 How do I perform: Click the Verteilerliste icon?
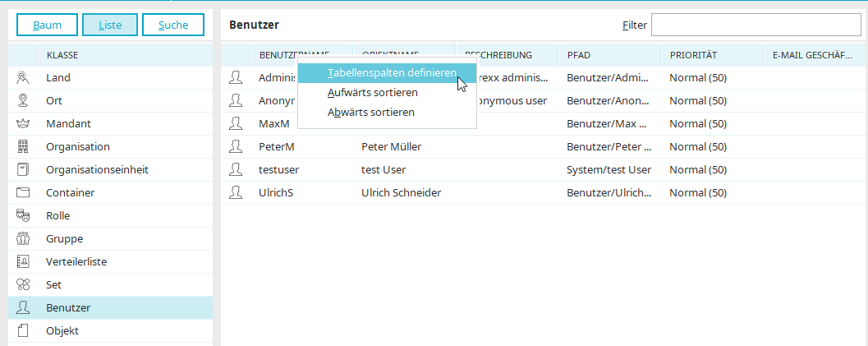pyautogui.click(x=23, y=262)
